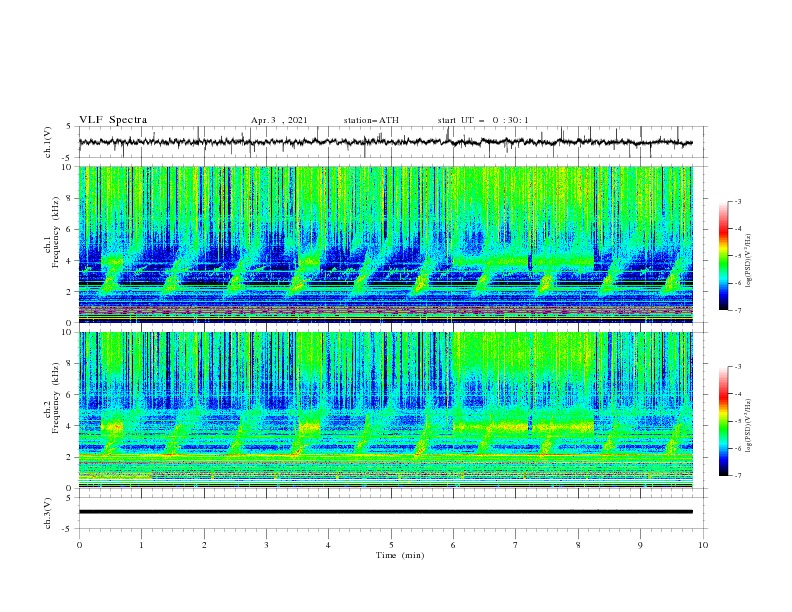Click time axis tick label "2"
Image resolution: width=792 pixels, height=612 pixels.
(204, 545)
